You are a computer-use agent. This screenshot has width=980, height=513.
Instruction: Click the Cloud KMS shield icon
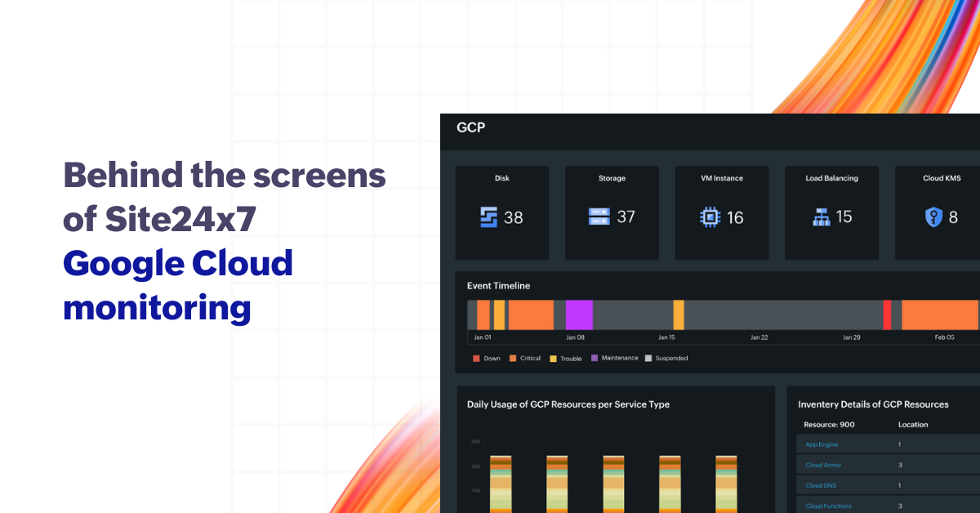pyautogui.click(x=933, y=217)
